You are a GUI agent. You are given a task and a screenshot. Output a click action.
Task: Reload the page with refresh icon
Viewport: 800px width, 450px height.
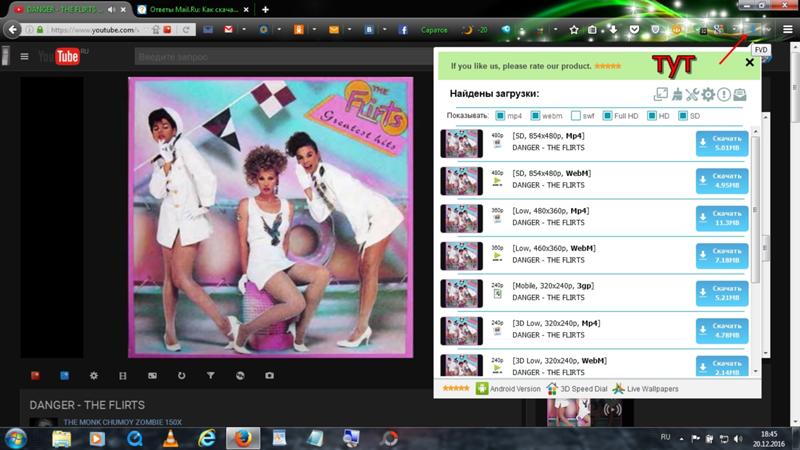[x=186, y=30]
